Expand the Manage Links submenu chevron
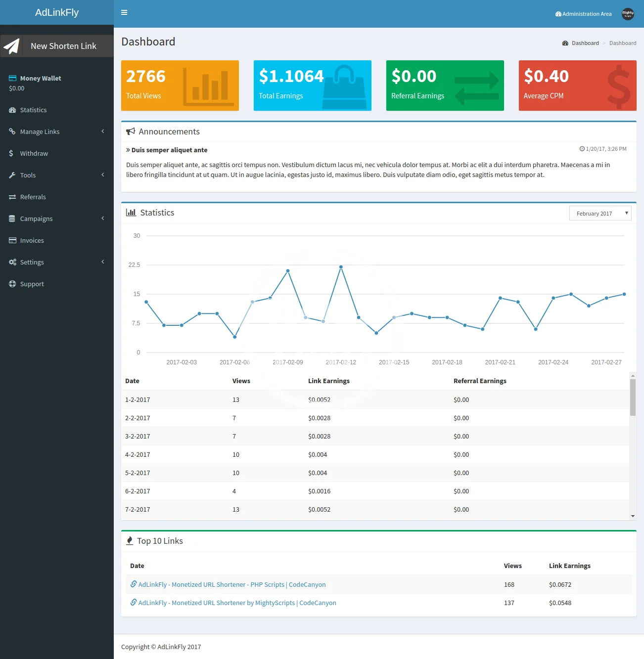This screenshot has height=659, width=644. [x=103, y=132]
